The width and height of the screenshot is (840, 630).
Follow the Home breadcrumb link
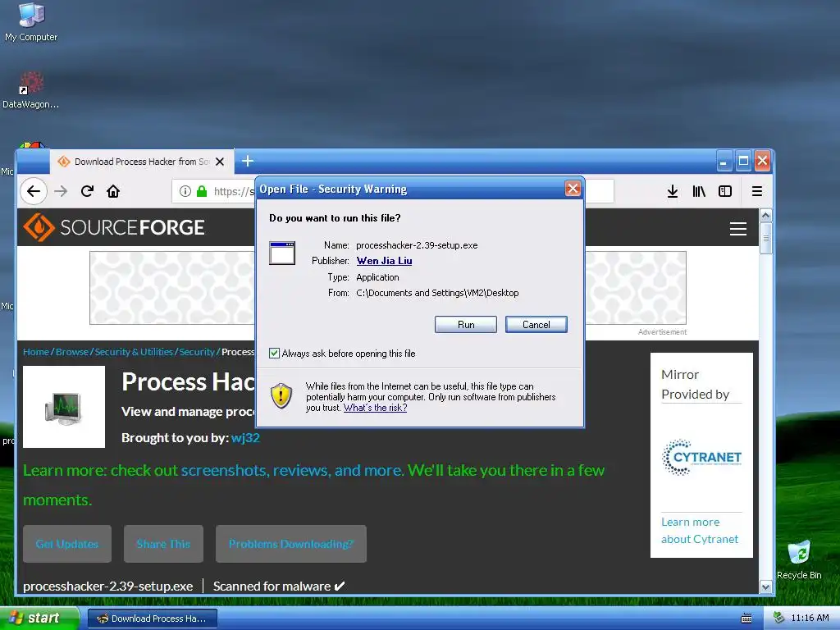click(36, 352)
